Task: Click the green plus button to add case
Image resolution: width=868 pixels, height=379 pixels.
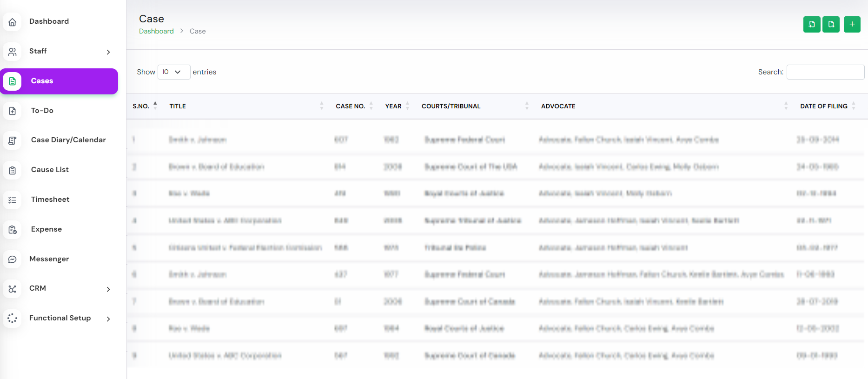Action: (x=852, y=24)
